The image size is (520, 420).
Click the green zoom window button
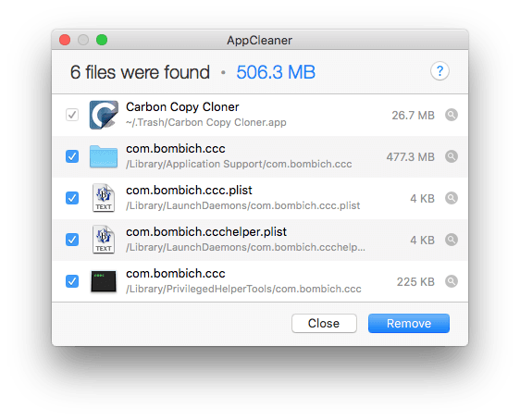(x=102, y=40)
